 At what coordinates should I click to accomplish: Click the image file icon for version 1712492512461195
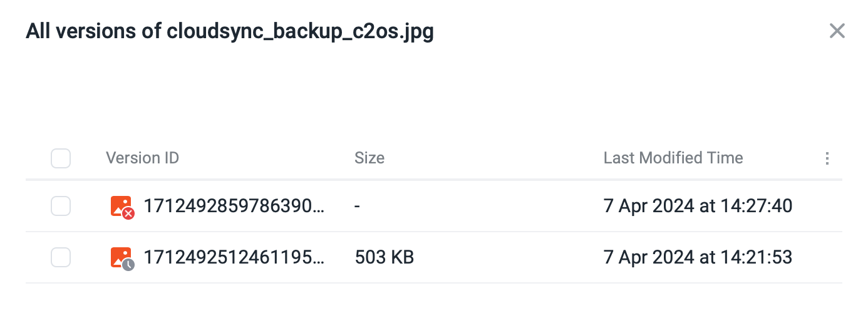pyautogui.click(x=121, y=257)
